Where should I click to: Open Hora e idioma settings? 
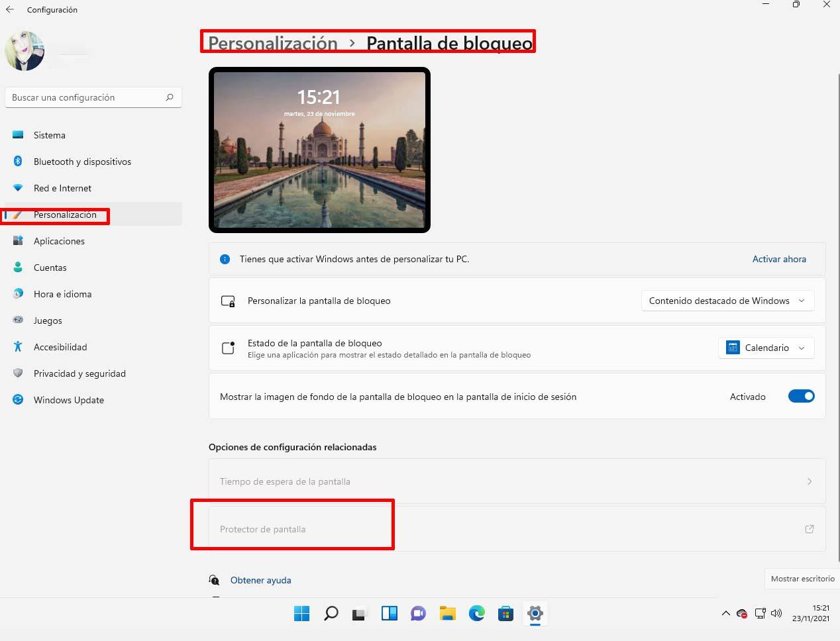coord(63,294)
